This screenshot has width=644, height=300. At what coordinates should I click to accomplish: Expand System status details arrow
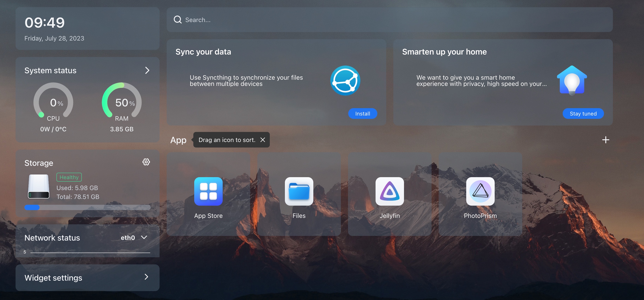147,70
